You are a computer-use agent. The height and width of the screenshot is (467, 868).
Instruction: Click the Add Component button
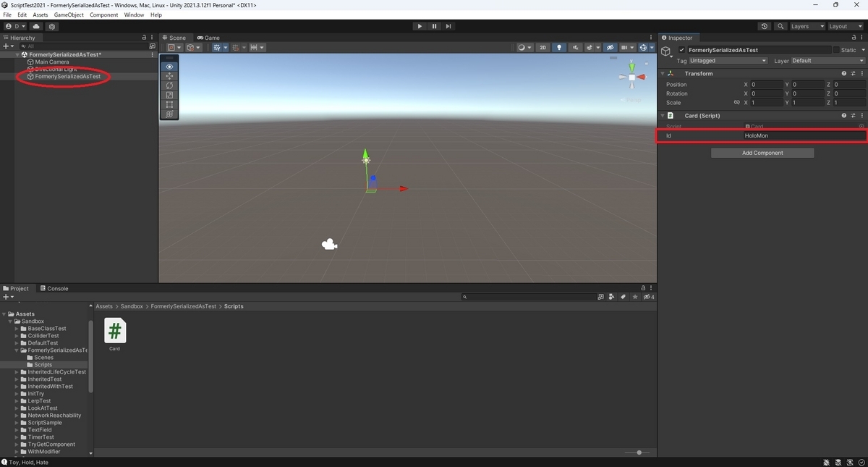[762, 153]
